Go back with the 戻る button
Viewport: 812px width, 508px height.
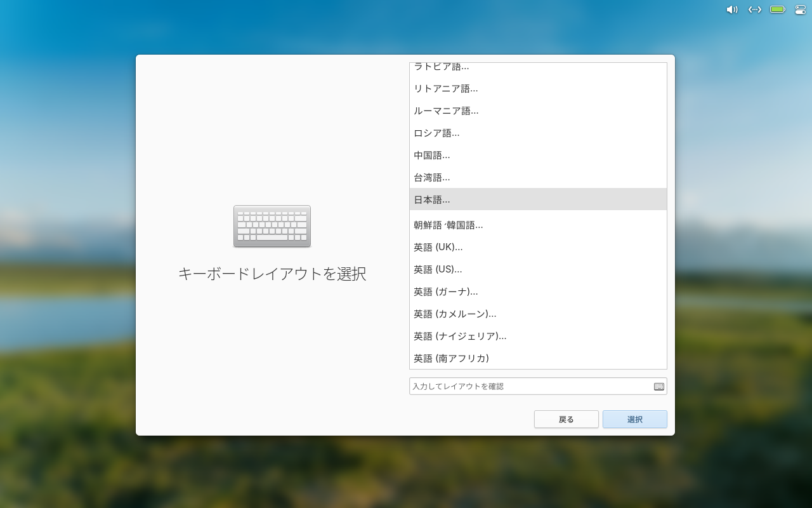point(566,419)
